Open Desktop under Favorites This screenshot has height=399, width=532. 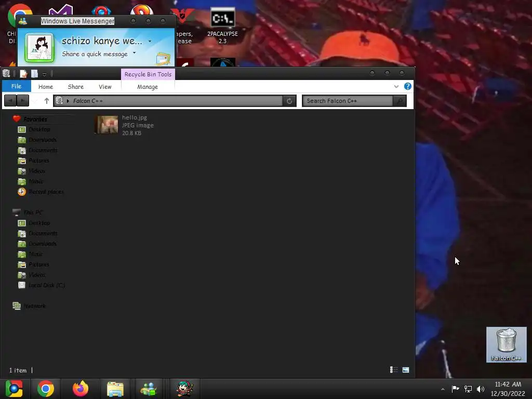(39, 129)
